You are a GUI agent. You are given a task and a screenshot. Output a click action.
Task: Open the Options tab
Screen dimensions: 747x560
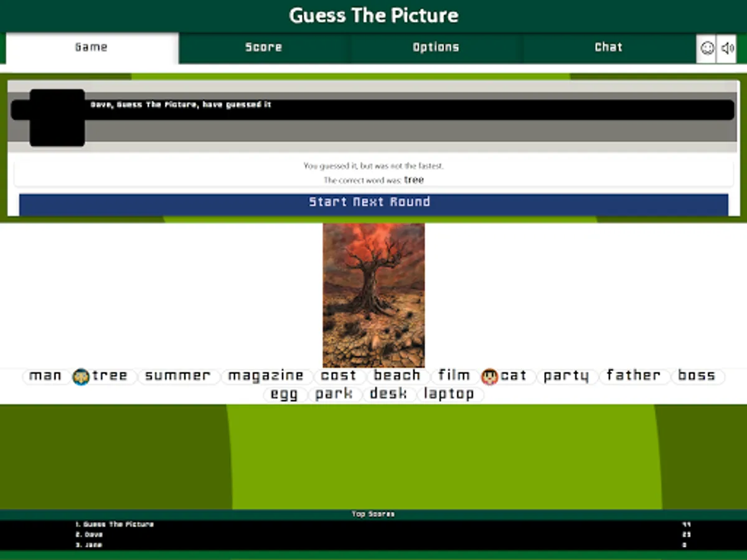pos(436,48)
